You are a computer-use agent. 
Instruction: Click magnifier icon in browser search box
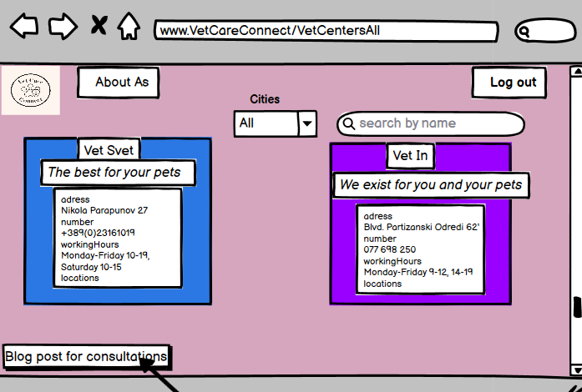pos(524,33)
